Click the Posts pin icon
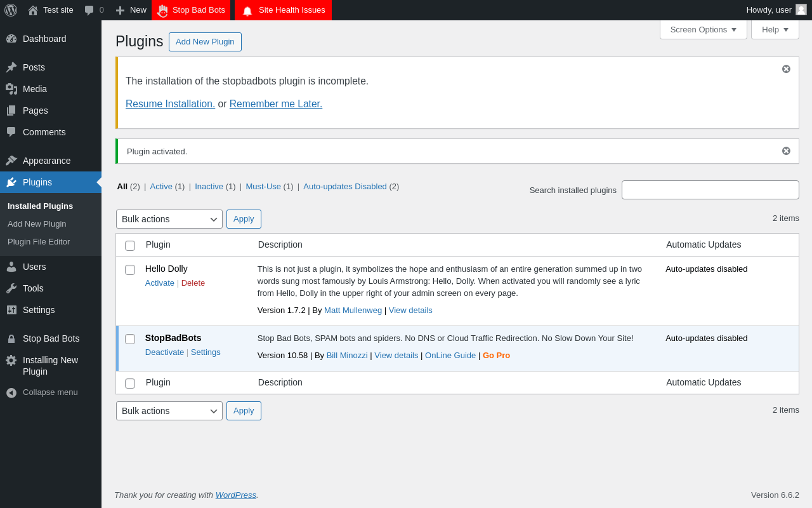Image resolution: width=812 pixels, height=508 pixels. (11, 67)
